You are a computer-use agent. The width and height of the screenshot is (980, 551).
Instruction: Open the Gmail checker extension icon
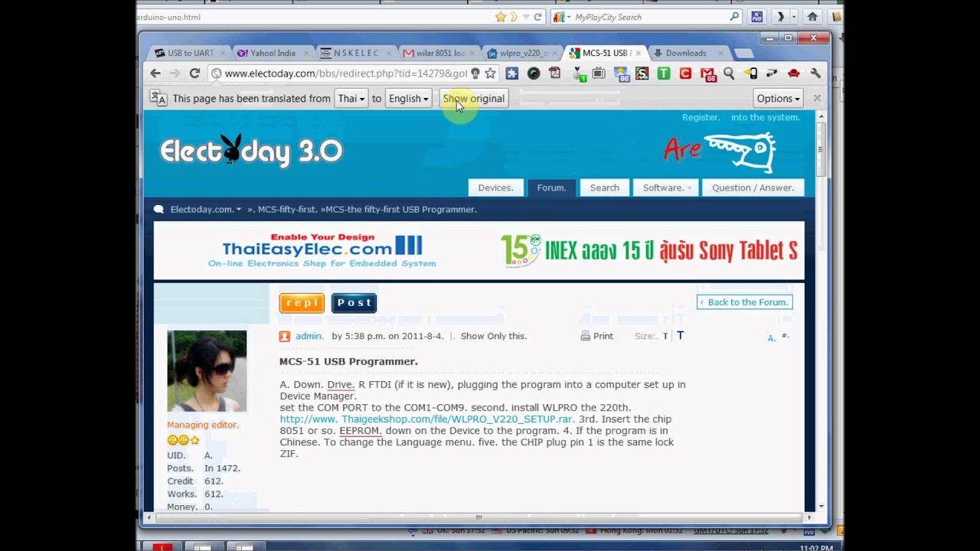[707, 73]
